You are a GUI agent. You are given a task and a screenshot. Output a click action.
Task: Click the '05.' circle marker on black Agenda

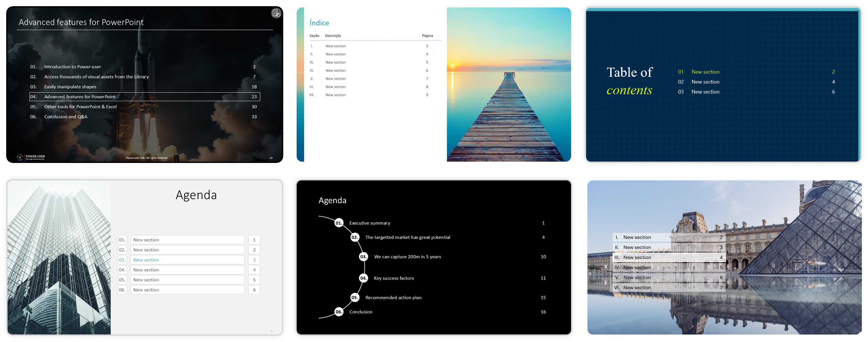355,297
